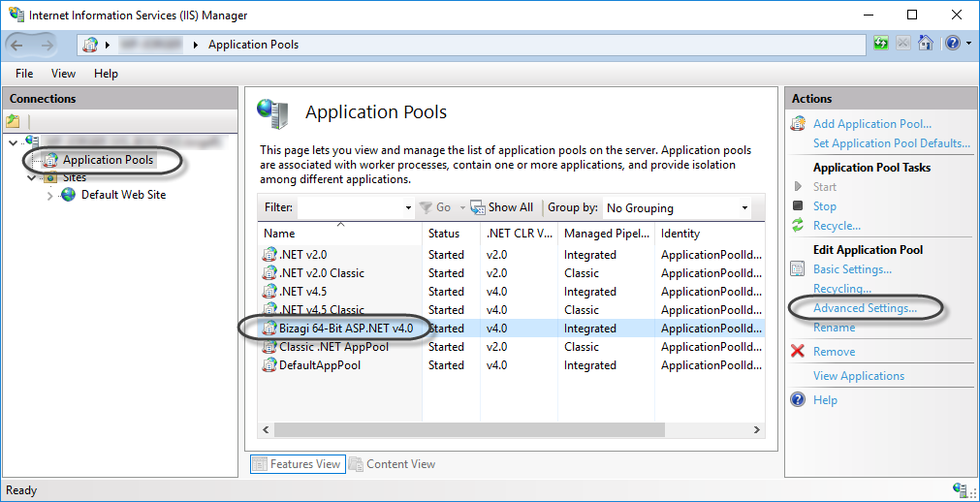
Task: Click the Remove action link
Action: click(834, 352)
